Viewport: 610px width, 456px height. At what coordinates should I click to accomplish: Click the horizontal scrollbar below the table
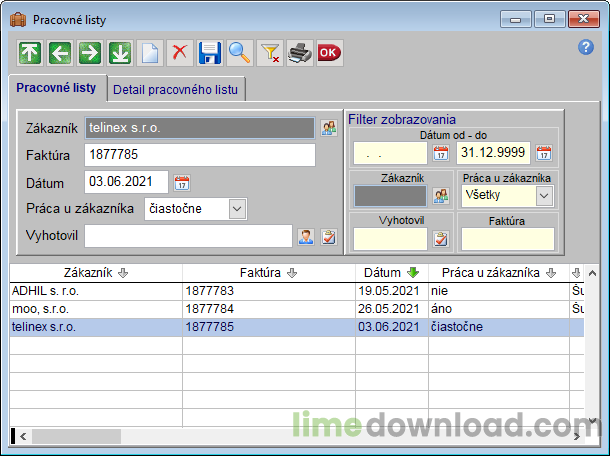point(300,436)
